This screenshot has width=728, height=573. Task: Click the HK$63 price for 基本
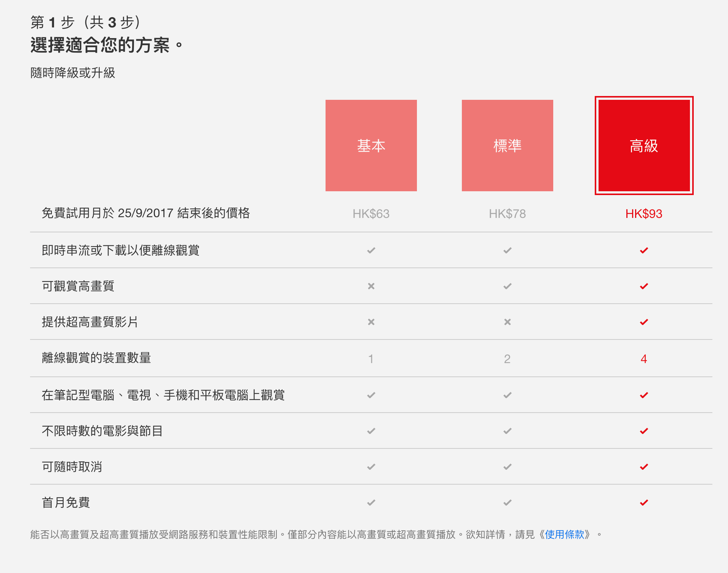click(371, 214)
